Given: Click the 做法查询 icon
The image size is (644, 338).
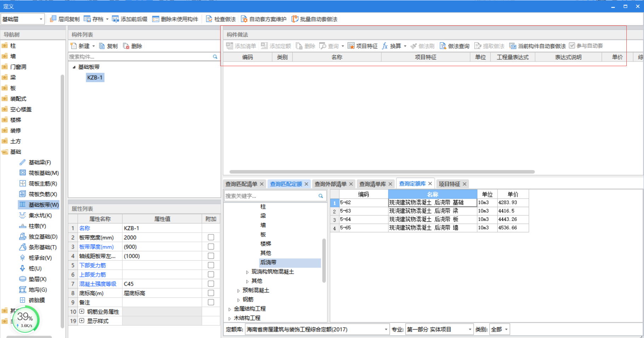Looking at the screenshot, I should click(443, 46).
